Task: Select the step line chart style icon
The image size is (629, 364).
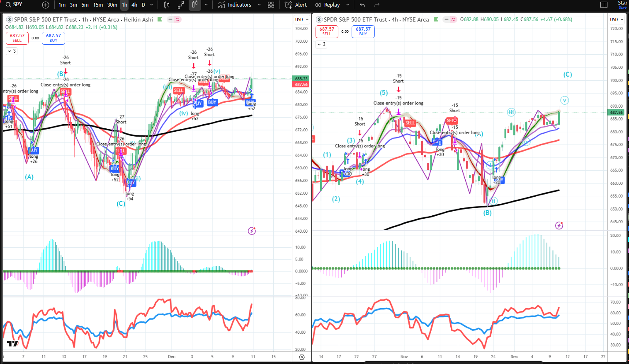Action: [x=181, y=5]
